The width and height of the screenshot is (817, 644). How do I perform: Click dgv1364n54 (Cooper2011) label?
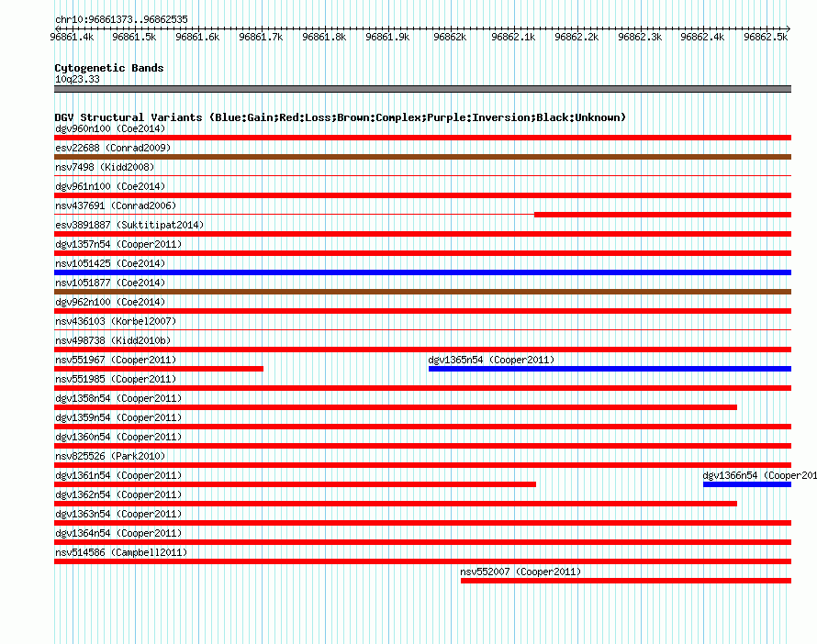(118, 533)
